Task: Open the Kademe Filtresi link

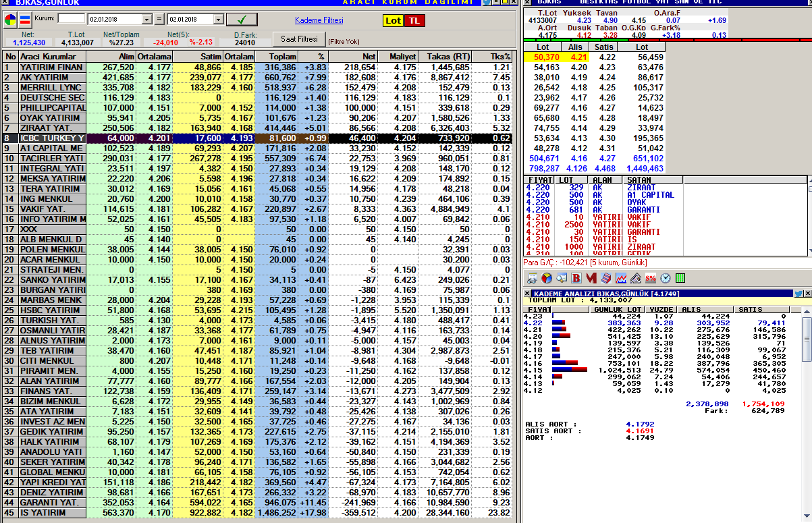Action: [x=319, y=20]
